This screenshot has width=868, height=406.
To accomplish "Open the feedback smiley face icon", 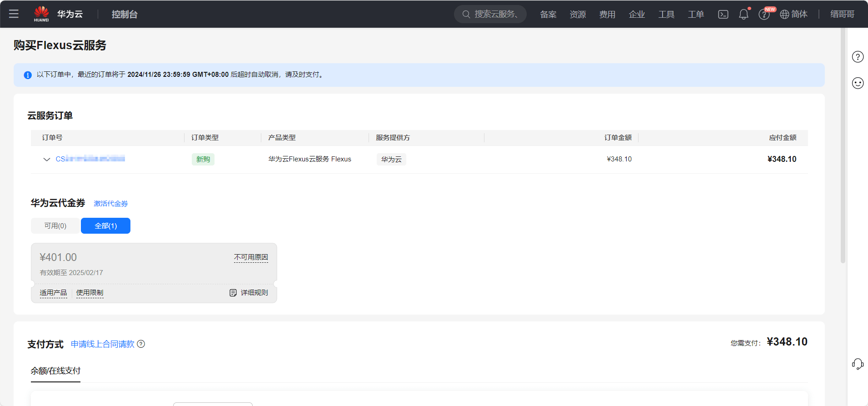I will pos(858,83).
